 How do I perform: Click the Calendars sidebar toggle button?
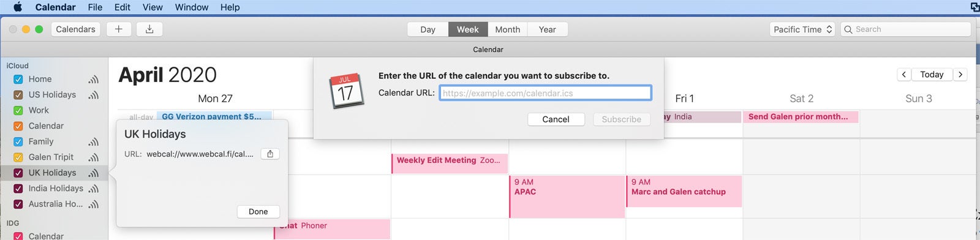pyautogui.click(x=75, y=29)
